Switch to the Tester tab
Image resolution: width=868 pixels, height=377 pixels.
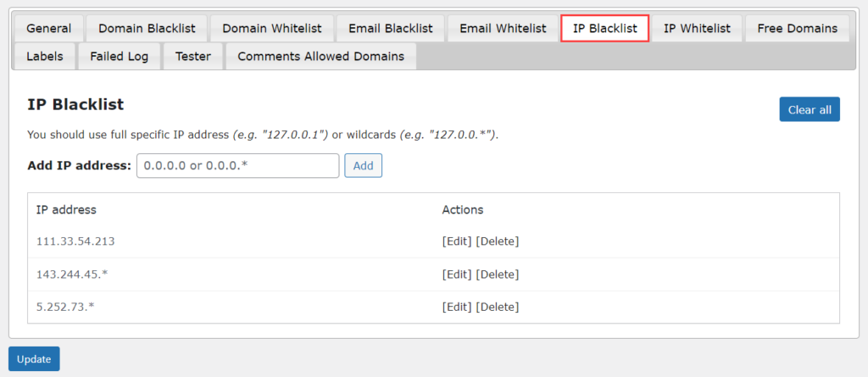tap(193, 57)
